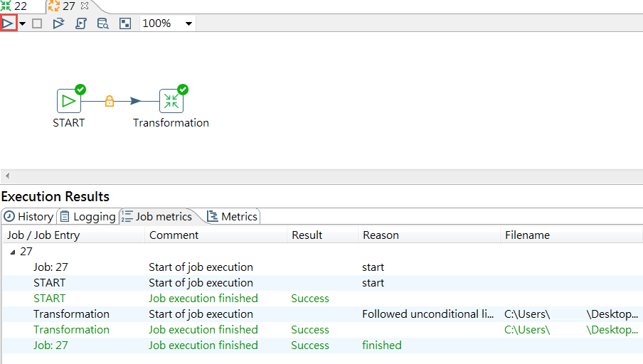
Task: Click the Filename column header
Action: click(x=527, y=235)
